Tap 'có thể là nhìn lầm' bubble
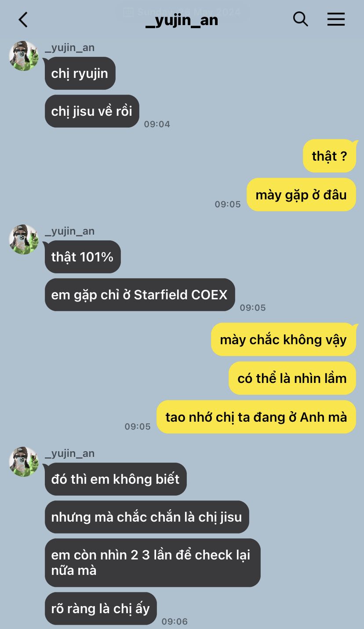Image resolution: width=364 pixels, height=629 pixels. 292,378
